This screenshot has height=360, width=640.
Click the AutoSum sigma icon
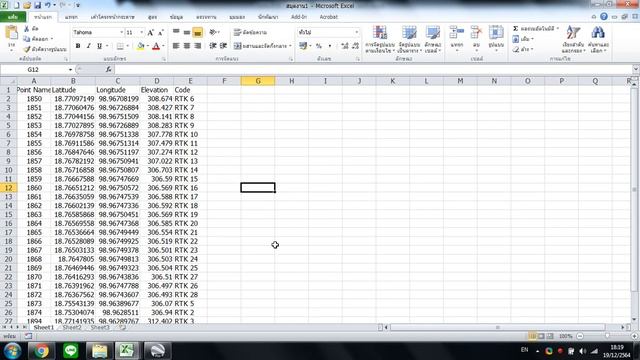pyautogui.click(x=516, y=29)
